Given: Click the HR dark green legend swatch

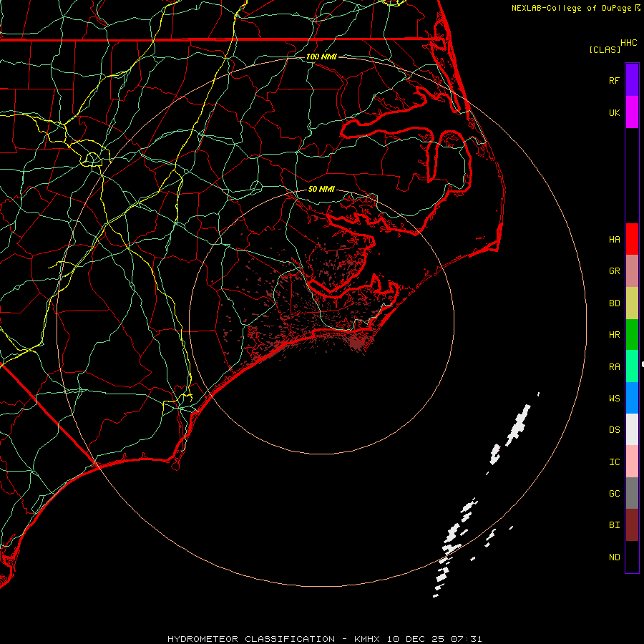Looking at the screenshot, I should pyautogui.click(x=632, y=335).
